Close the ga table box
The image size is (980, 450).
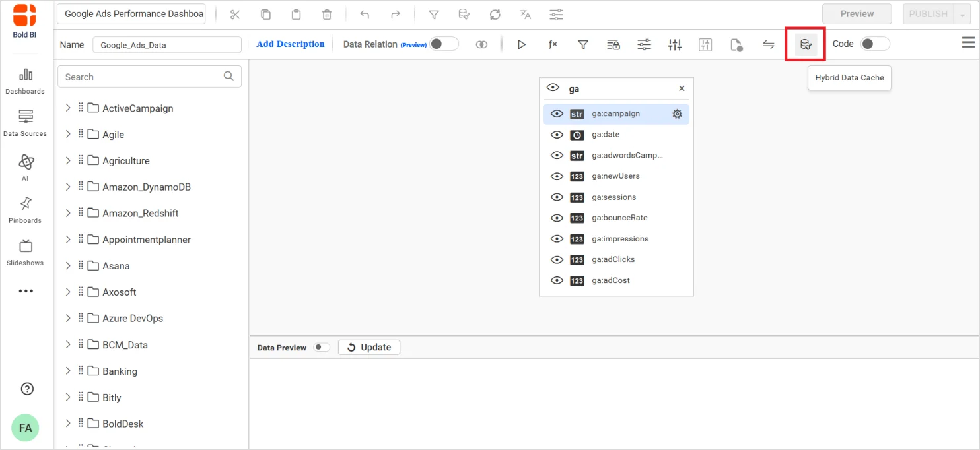click(682, 88)
